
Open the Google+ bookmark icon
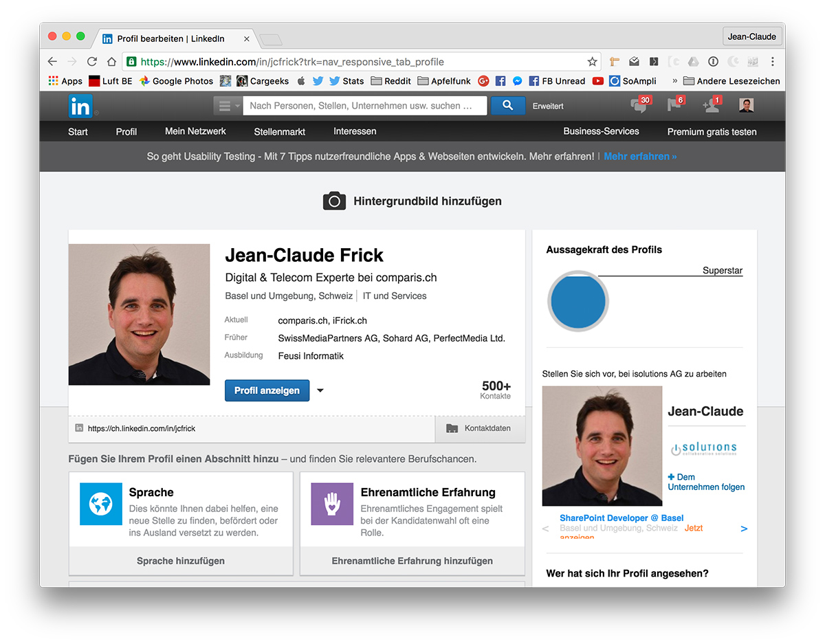pyautogui.click(x=483, y=81)
